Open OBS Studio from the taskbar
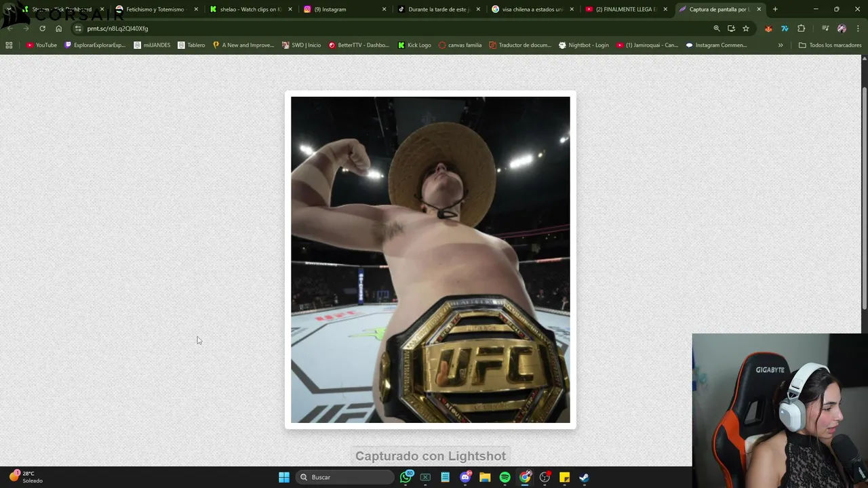Screen dimensions: 868x488 [545, 477]
